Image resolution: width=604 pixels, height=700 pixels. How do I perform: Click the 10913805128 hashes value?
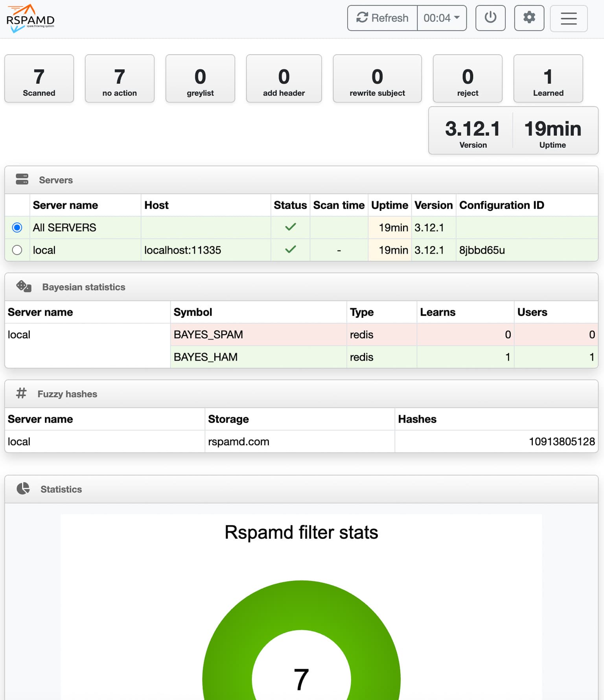tap(562, 442)
